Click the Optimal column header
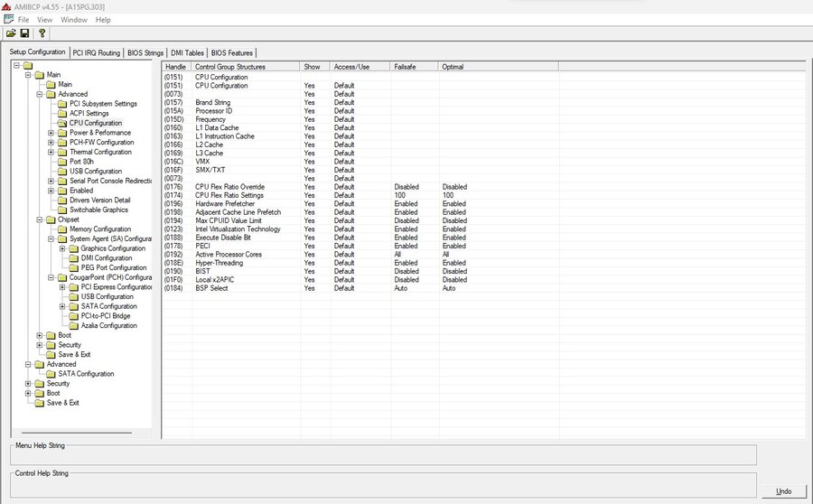The height and width of the screenshot is (504, 813). [499, 66]
